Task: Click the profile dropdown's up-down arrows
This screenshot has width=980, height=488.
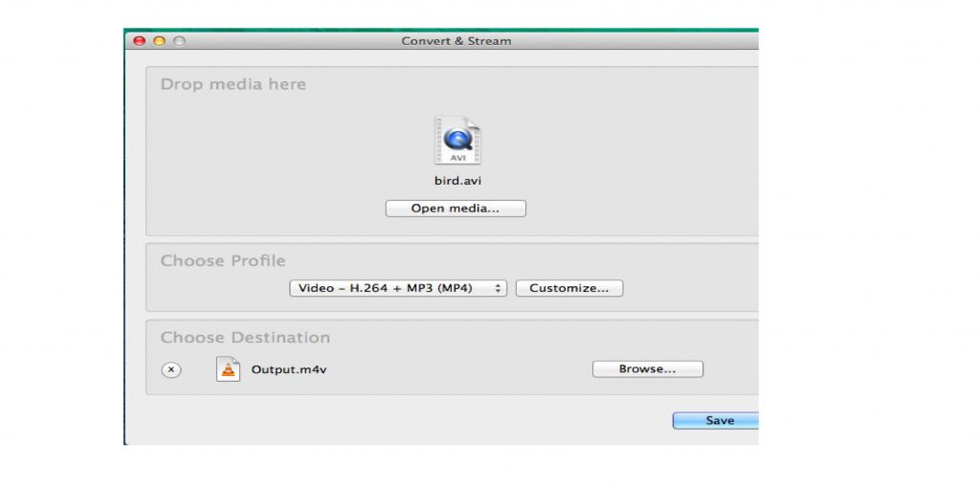Action: point(499,288)
